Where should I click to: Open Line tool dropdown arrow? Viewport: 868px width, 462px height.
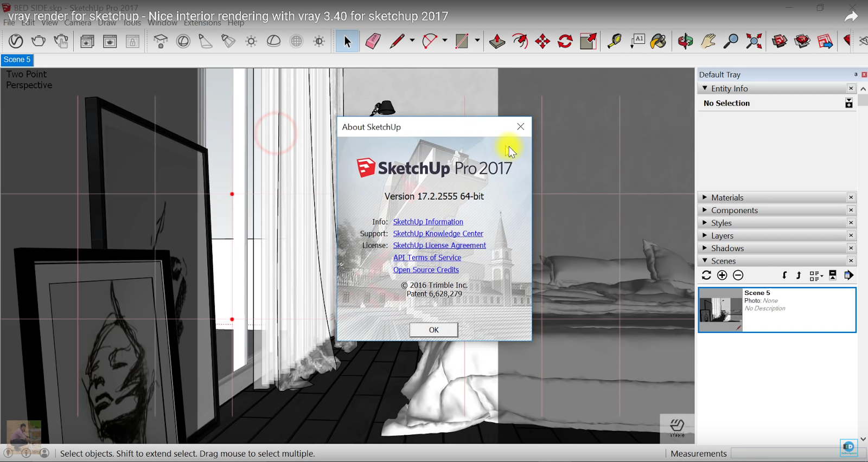click(412, 41)
